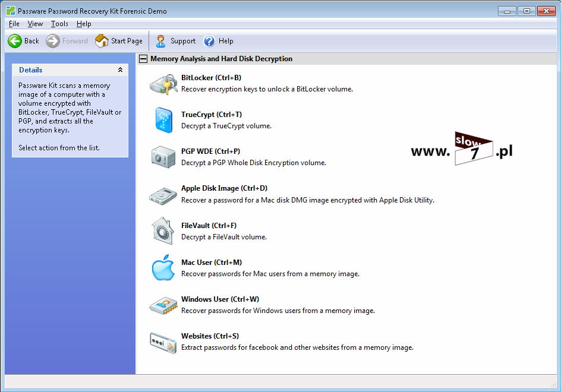Select PGP WDE (Ctrl+P) action
The width and height of the screenshot is (561, 392).
click(210, 151)
